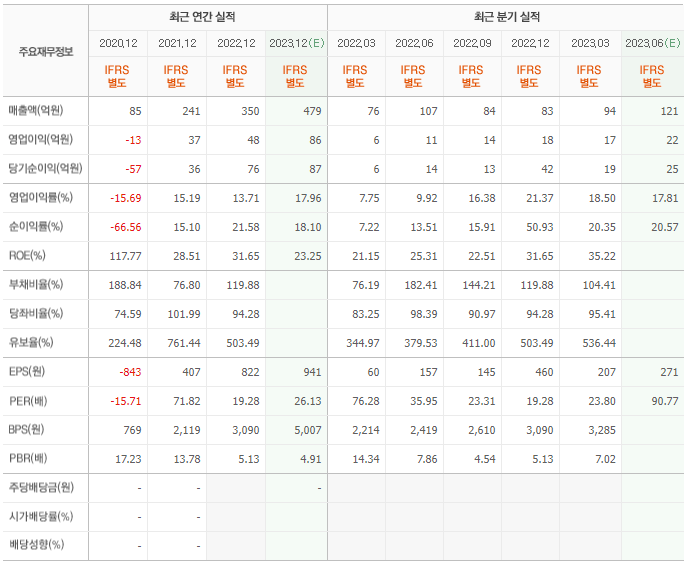Select the 순이익률(%) row label
The width and height of the screenshot is (688, 564).
(36, 226)
